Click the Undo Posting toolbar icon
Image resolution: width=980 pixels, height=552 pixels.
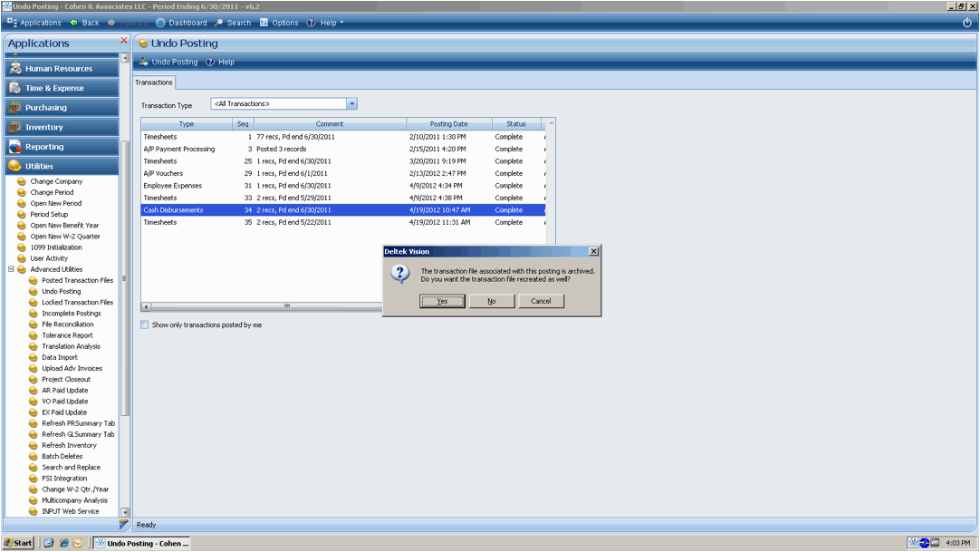pos(144,63)
